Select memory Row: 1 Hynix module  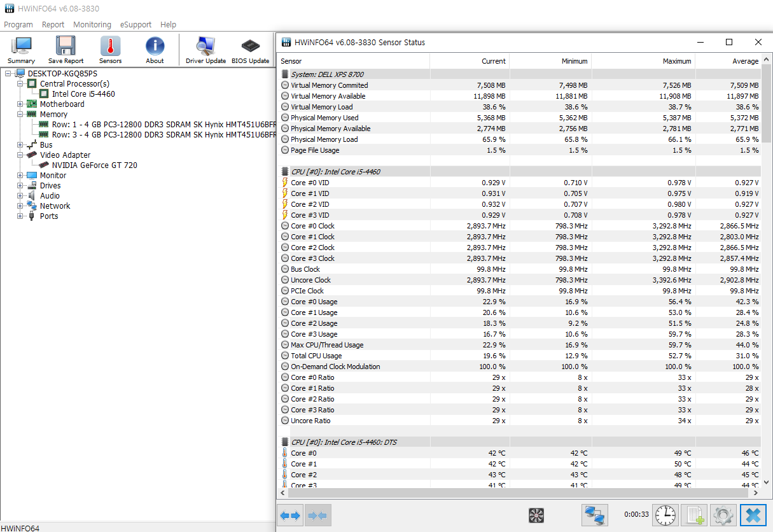(164, 124)
